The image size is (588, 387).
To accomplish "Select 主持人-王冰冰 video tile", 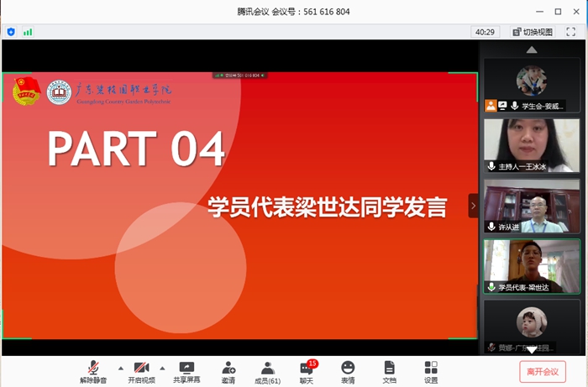I will [x=532, y=145].
